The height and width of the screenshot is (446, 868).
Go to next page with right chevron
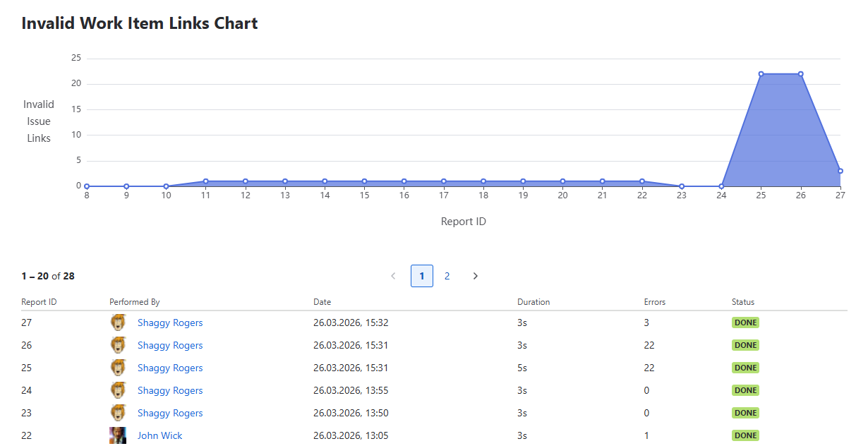[475, 276]
